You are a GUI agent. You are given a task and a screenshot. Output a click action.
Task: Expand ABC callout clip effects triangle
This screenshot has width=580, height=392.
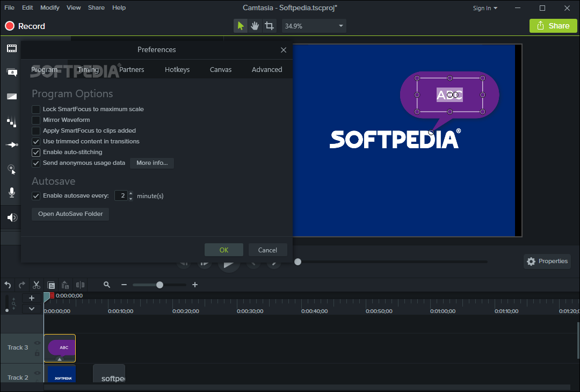pos(60,359)
